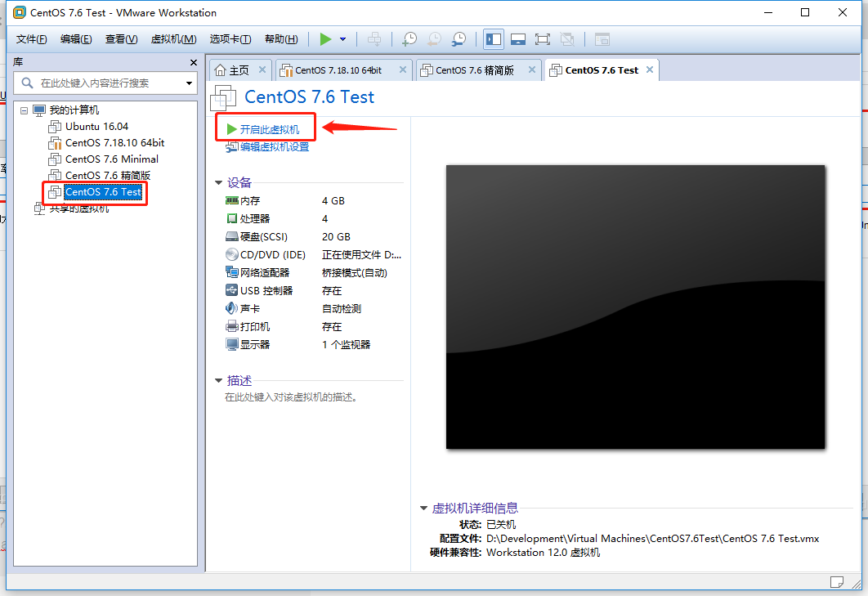The image size is (868, 596).
Task: Open the library search dropdown arrow
Action: [190, 83]
